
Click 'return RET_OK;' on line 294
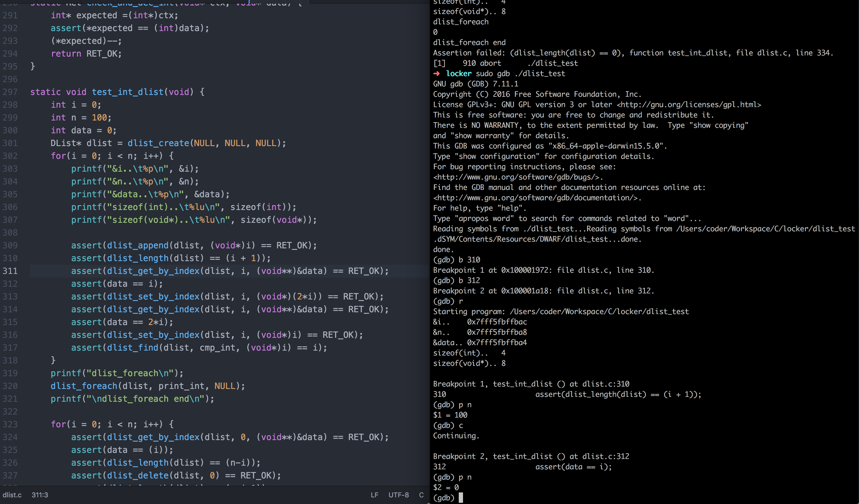(86, 54)
